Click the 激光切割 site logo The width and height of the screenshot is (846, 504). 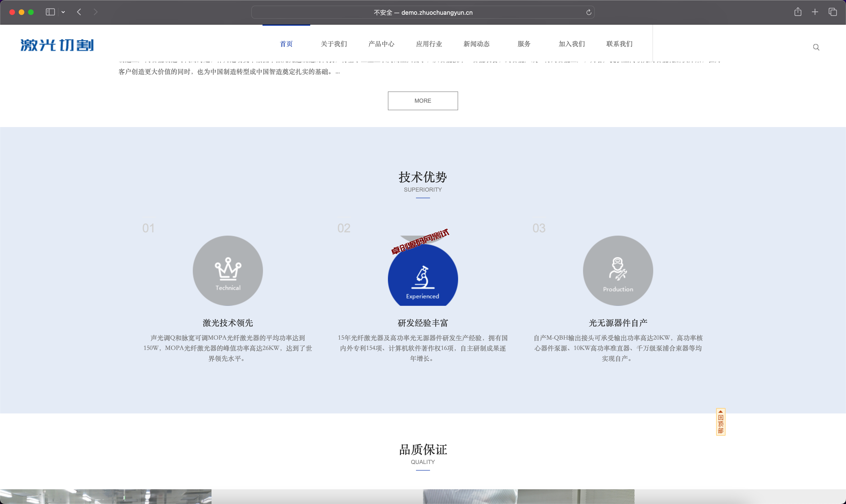pos(57,45)
